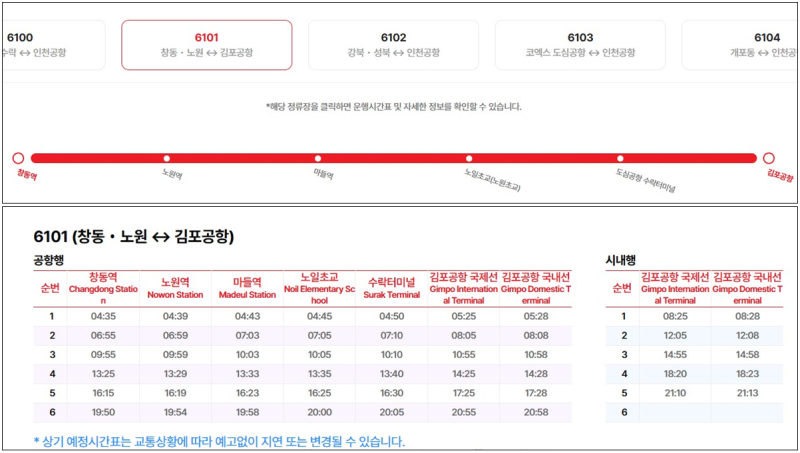Click the 노원역 stop on route line

point(167,159)
